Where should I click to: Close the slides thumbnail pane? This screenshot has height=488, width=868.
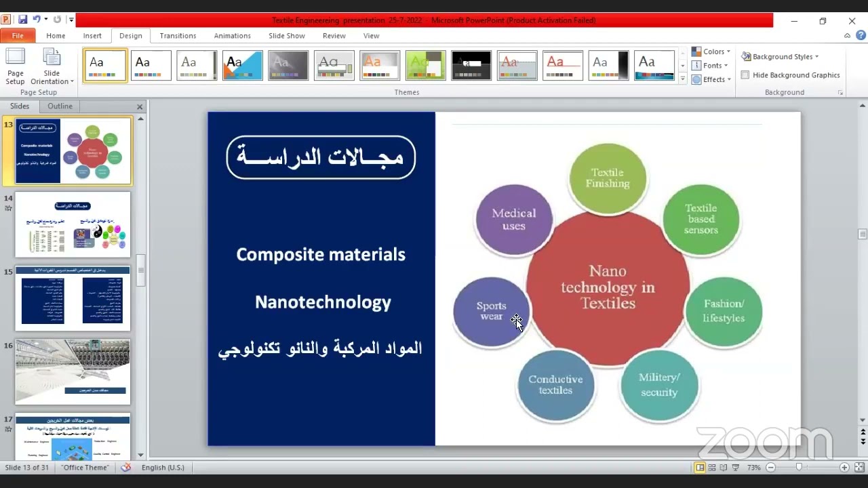[140, 107]
